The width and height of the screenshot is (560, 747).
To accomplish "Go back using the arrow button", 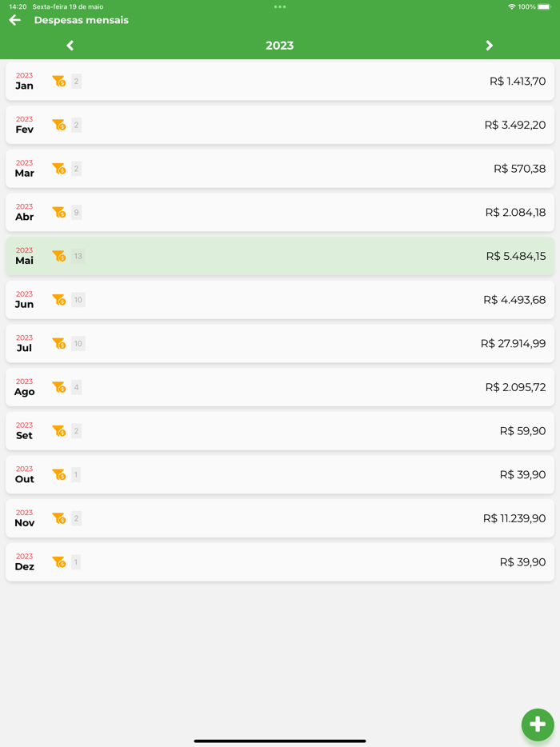I will click(14, 20).
